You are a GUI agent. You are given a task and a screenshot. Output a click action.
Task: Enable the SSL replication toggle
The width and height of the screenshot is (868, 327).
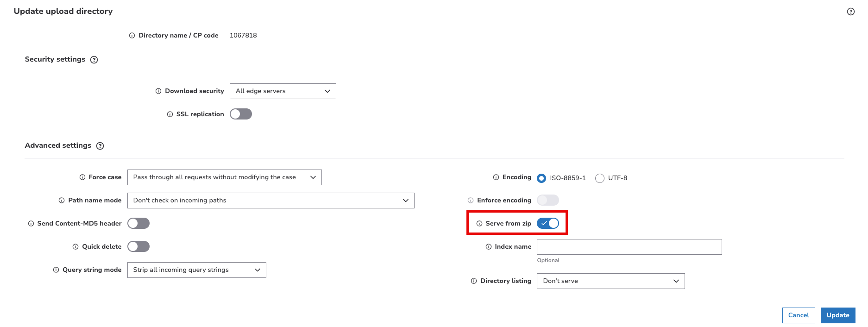(x=241, y=114)
